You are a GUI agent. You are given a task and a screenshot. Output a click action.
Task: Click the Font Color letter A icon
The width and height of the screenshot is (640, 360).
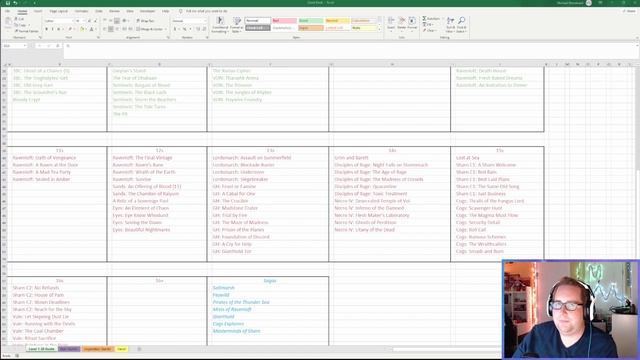point(91,29)
